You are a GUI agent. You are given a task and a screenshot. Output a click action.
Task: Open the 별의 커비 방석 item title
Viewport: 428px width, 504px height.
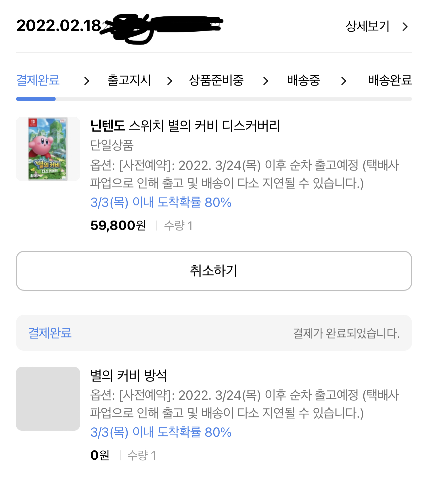click(129, 375)
